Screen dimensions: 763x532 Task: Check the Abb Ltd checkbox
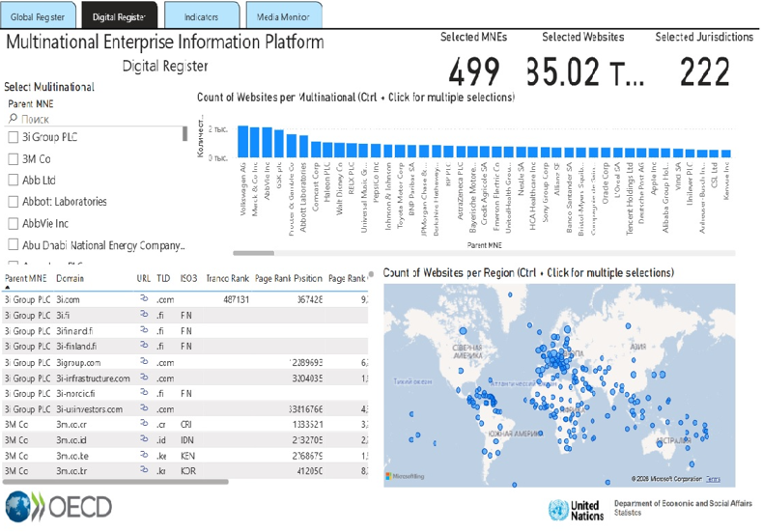click(14, 181)
